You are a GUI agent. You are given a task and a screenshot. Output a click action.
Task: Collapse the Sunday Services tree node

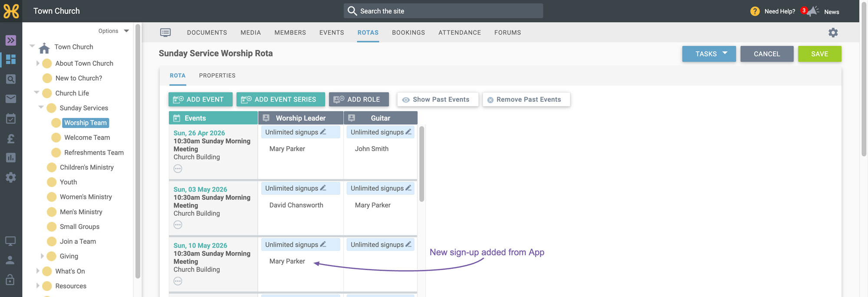tap(41, 107)
